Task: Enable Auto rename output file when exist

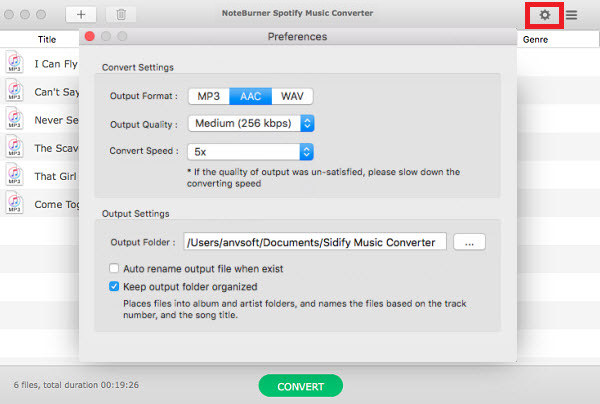Action: click(x=114, y=268)
